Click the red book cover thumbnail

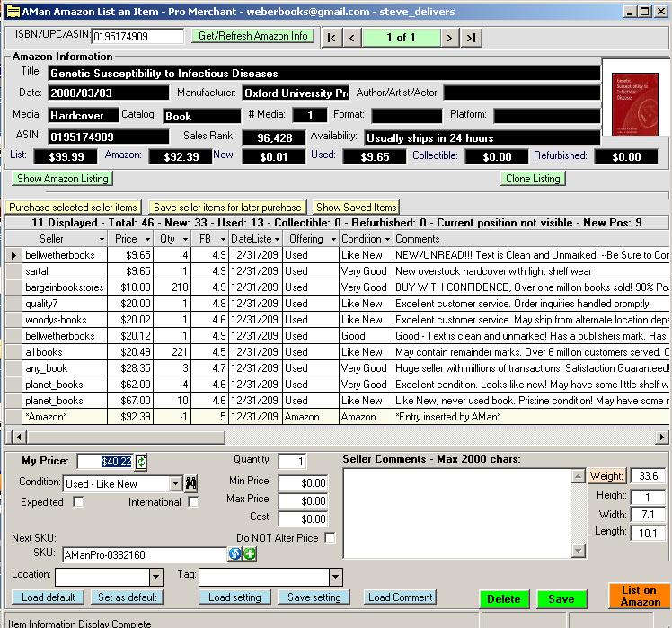[634, 104]
